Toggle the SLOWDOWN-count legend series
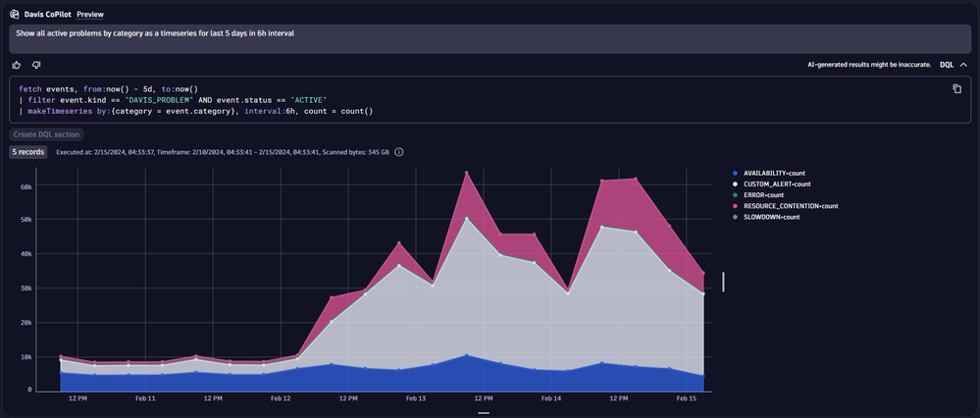 point(771,217)
